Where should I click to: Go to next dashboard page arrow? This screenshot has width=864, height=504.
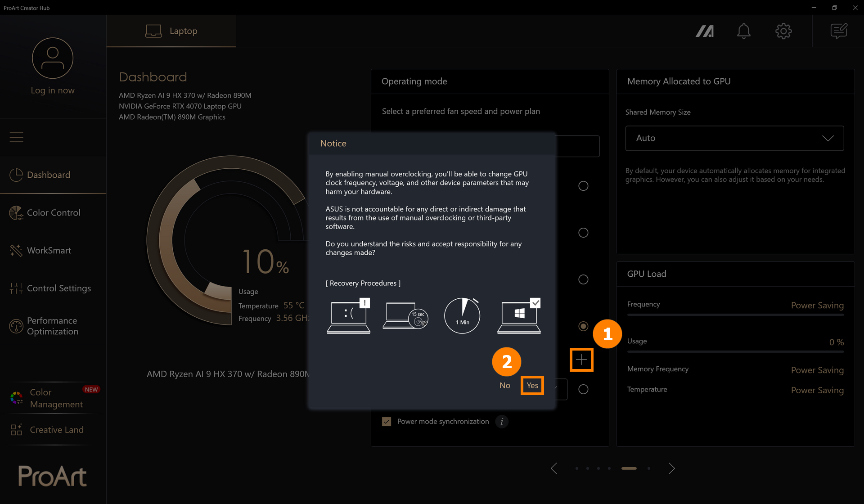tap(671, 468)
